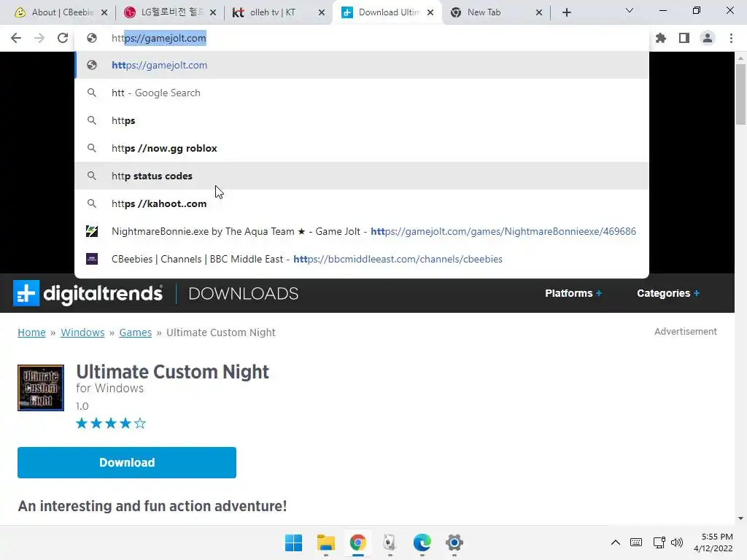
Task: Follow the Windows breadcrumb link
Action: [82, 332]
